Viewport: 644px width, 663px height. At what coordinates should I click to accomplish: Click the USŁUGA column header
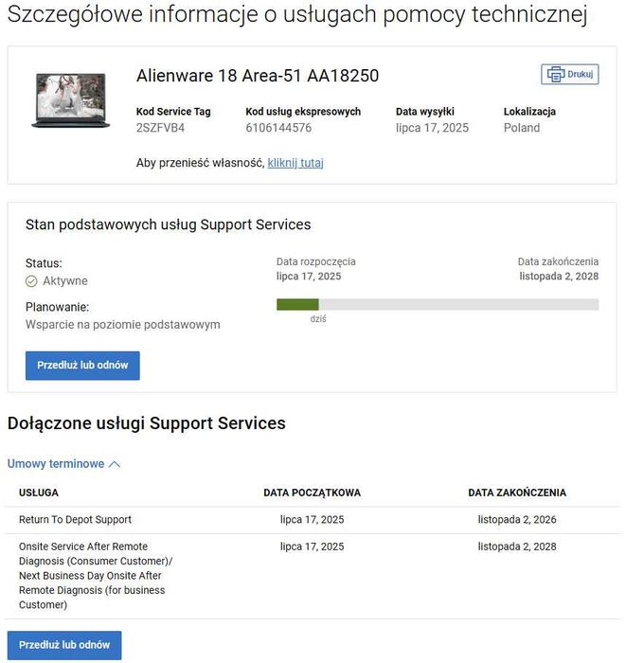(x=39, y=493)
